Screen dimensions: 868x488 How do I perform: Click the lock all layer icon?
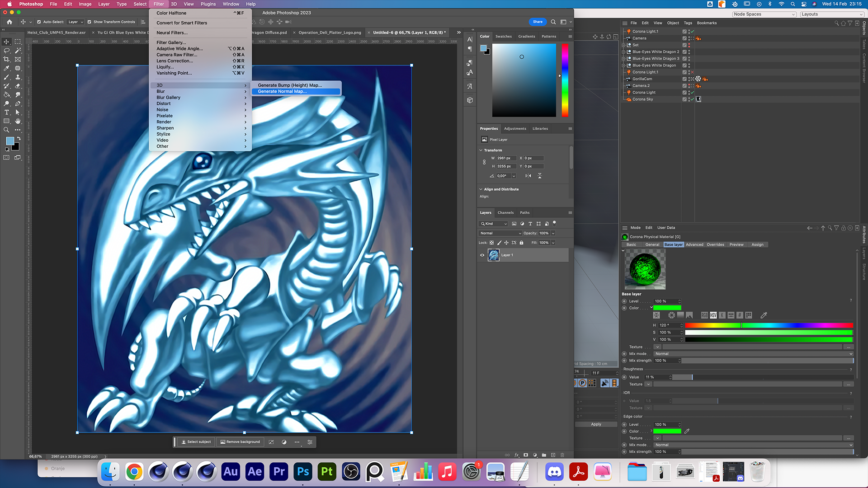tap(521, 243)
